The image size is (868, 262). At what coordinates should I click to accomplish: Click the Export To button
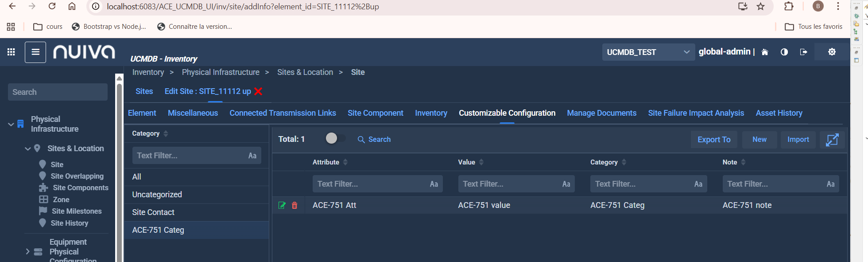[713, 140]
